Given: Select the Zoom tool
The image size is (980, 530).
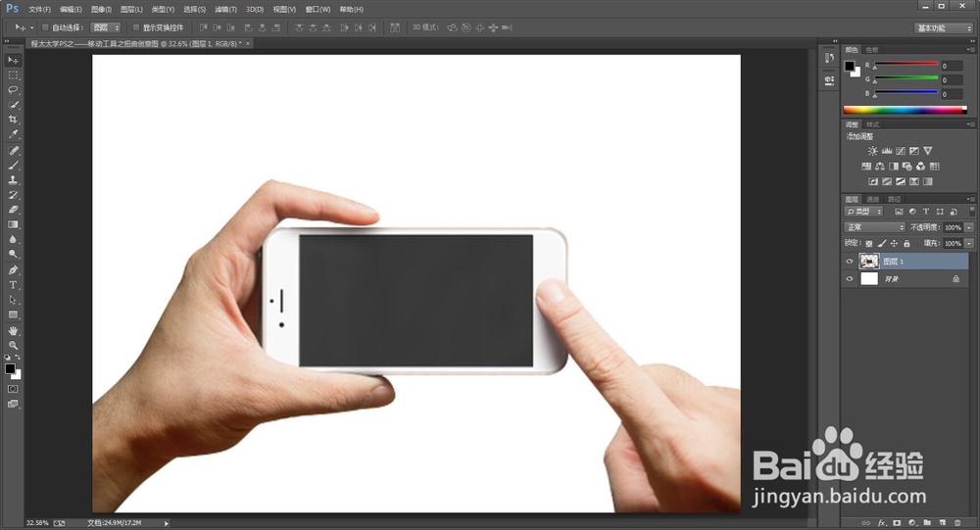Looking at the screenshot, I should pyautogui.click(x=13, y=346).
